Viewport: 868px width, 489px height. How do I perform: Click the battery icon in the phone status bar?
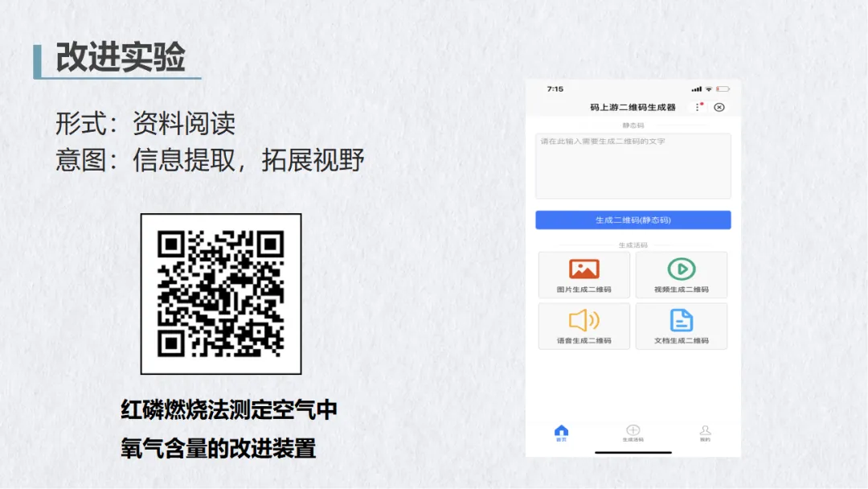coord(723,89)
